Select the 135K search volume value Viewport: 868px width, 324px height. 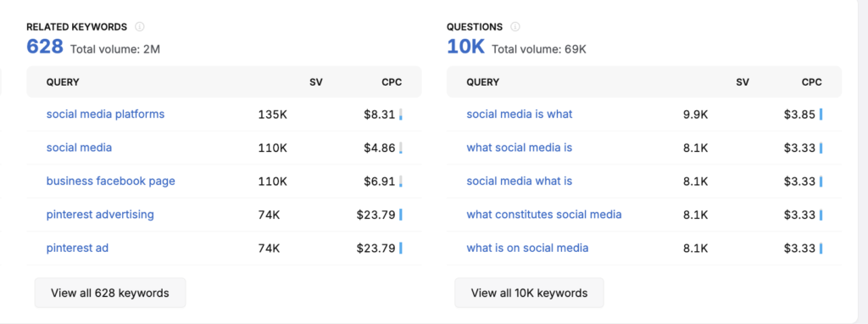pyautogui.click(x=272, y=115)
